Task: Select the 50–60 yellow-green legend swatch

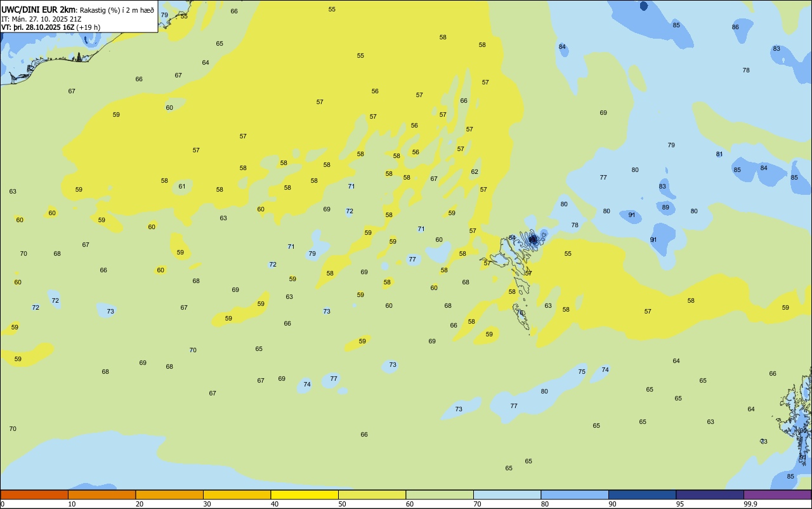Action: point(372,494)
